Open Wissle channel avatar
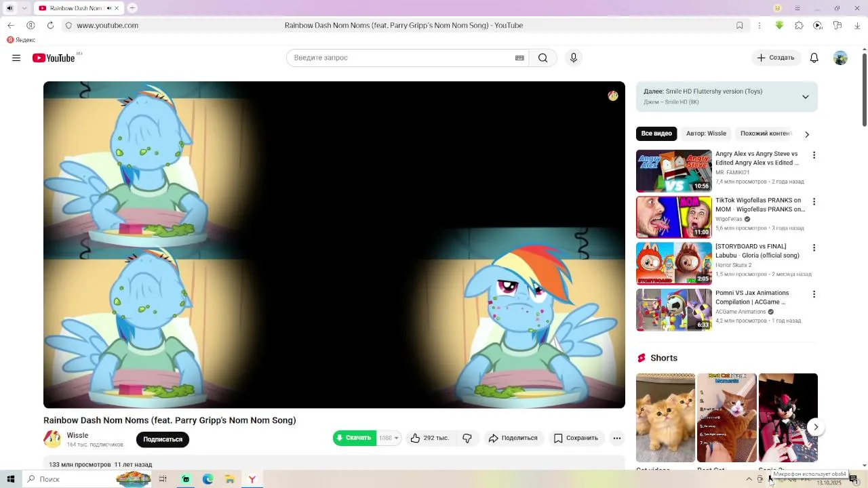 [x=52, y=439]
